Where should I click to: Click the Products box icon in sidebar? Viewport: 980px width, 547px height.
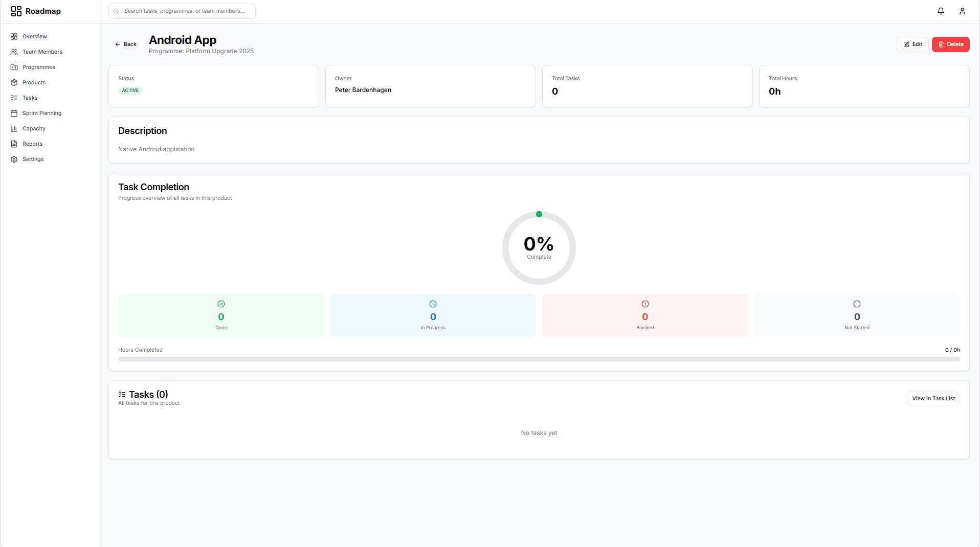click(x=13, y=82)
